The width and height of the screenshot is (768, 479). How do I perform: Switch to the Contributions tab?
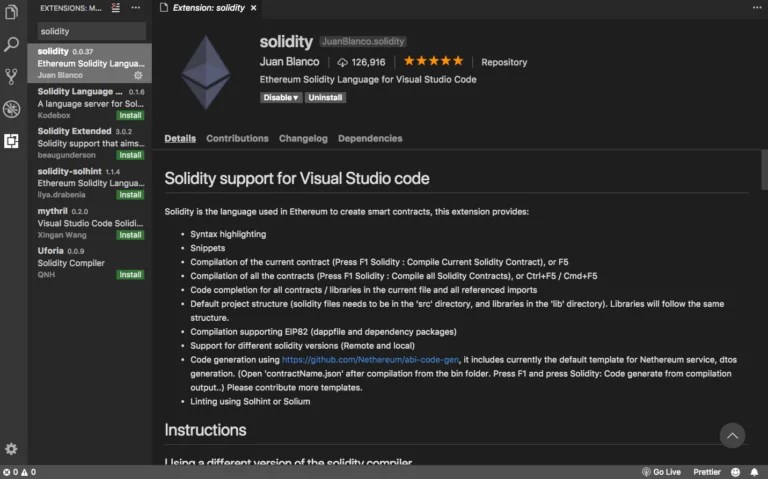237,139
